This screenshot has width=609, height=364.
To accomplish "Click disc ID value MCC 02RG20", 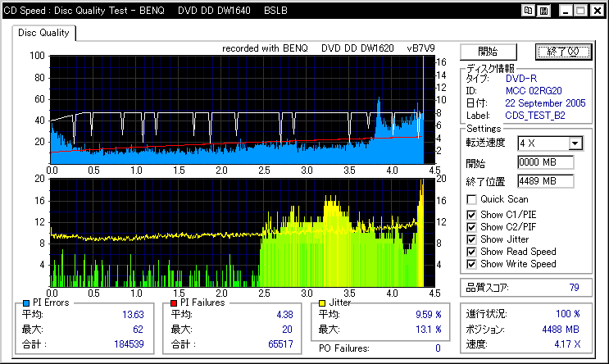I will (534, 91).
